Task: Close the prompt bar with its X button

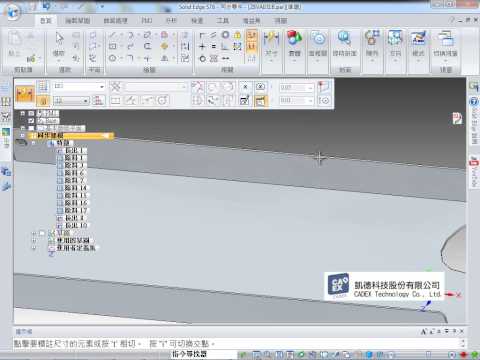Action: tap(462, 331)
